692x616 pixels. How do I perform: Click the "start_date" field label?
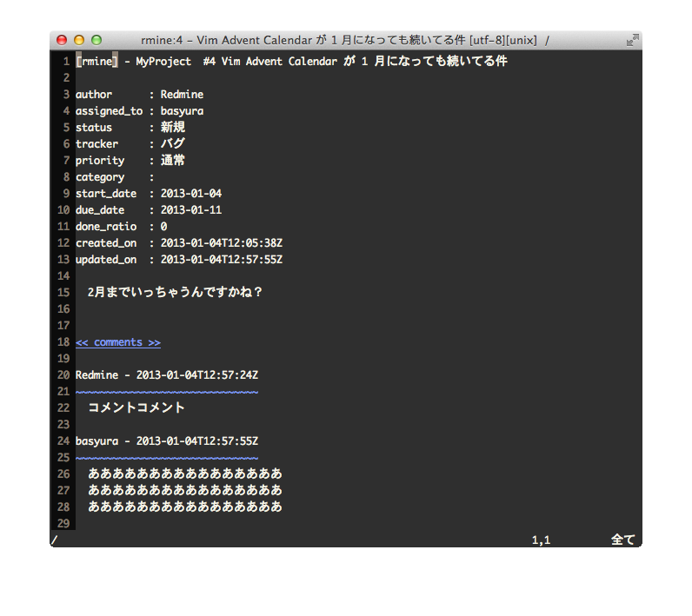tap(106, 194)
